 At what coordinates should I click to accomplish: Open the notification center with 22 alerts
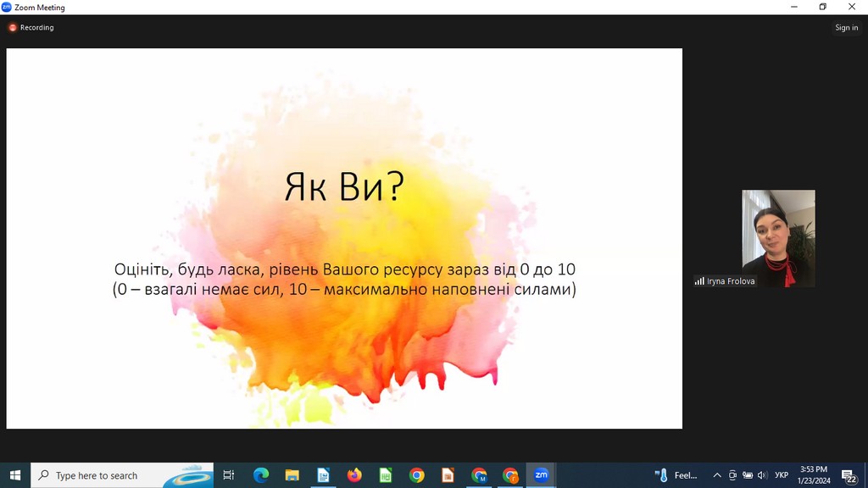[849, 475]
